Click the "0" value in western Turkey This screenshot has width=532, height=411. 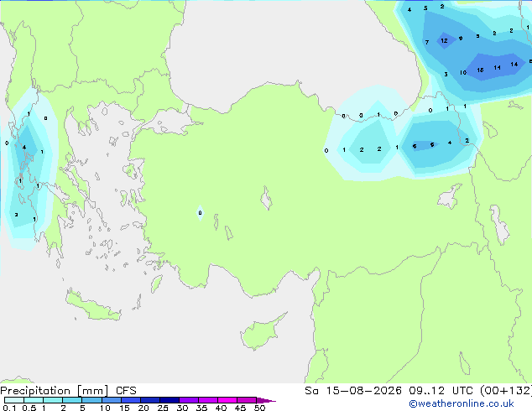tap(201, 212)
